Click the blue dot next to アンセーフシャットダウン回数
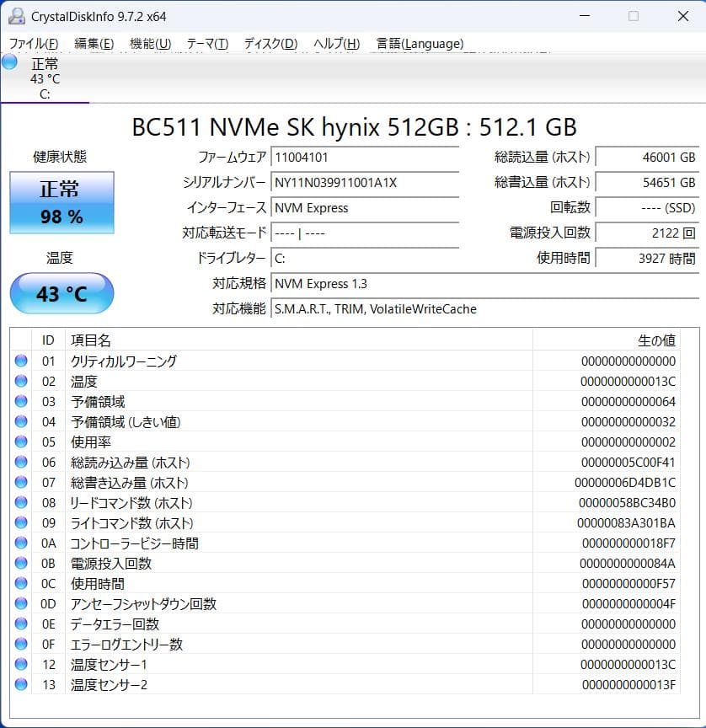This screenshot has height=728, width=706. 21,603
